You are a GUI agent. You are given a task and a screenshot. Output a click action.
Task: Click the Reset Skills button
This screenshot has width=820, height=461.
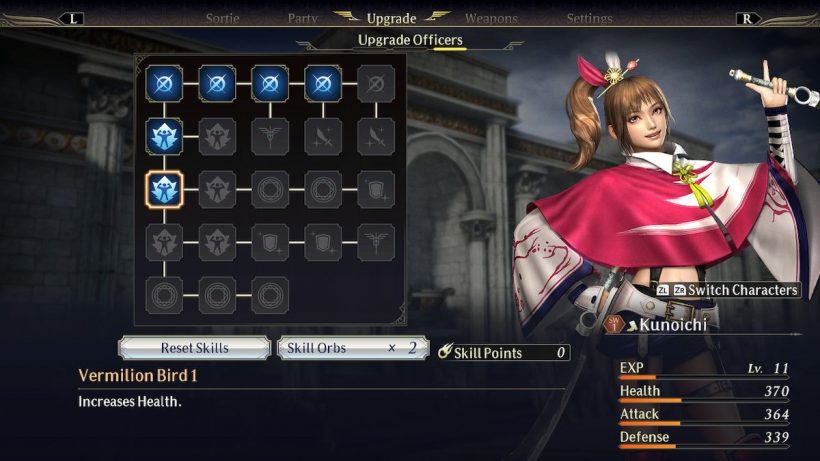(195, 348)
